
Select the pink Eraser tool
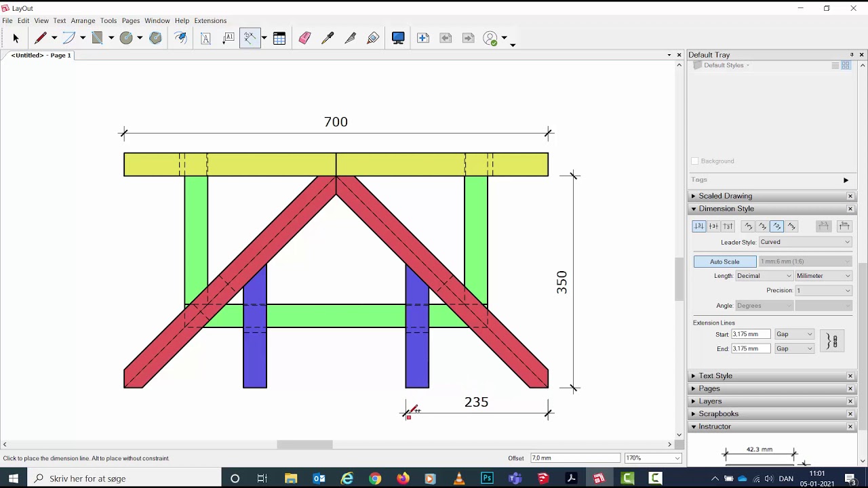point(304,39)
